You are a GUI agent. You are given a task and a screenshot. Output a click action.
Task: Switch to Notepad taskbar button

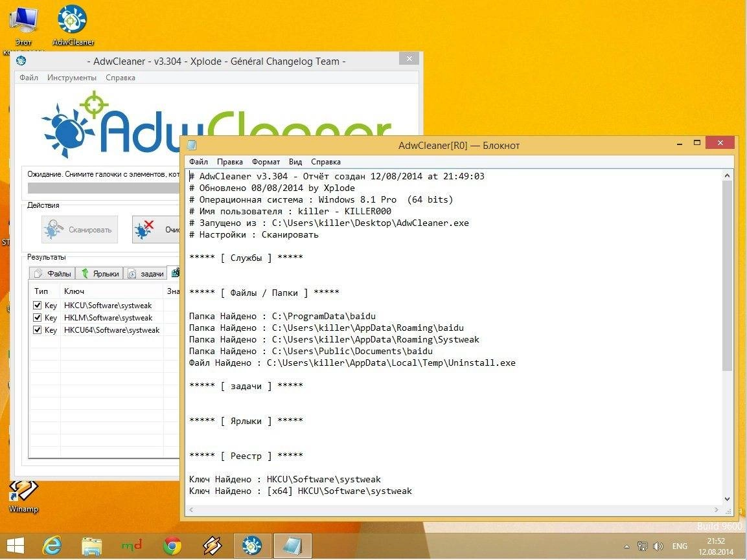coord(292,546)
